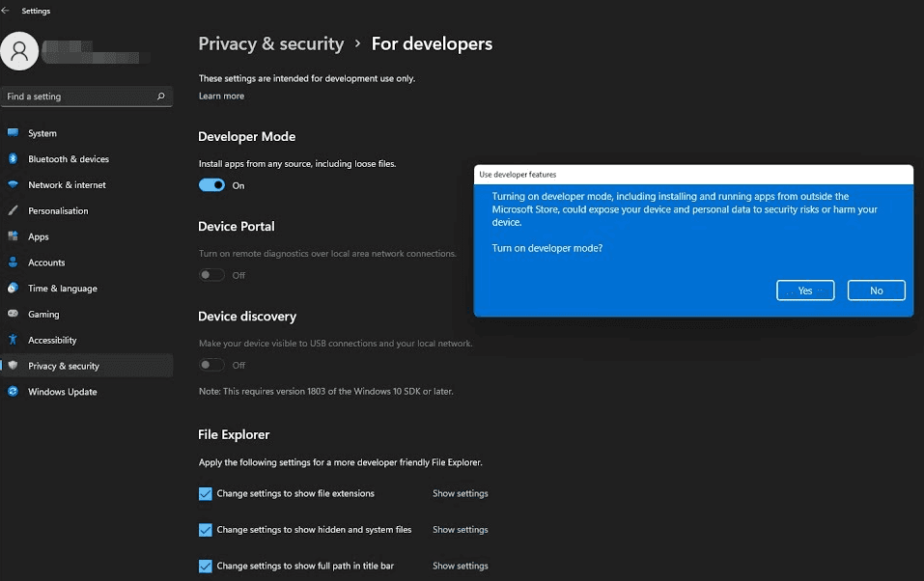Screen dimensions: 924x581
Task: Click the Apps grid icon
Action: [x=13, y=236]
